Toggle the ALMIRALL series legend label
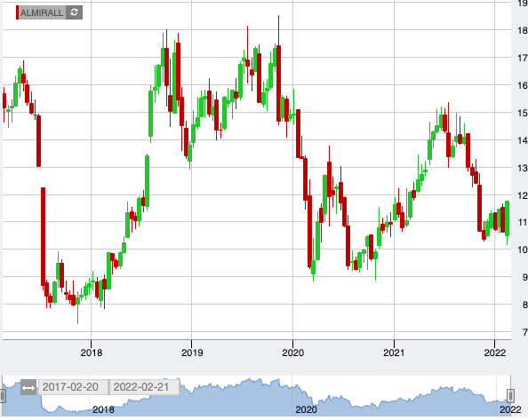Image resolution: width=528 pixels, height=420 pixels. coord(42,12)
